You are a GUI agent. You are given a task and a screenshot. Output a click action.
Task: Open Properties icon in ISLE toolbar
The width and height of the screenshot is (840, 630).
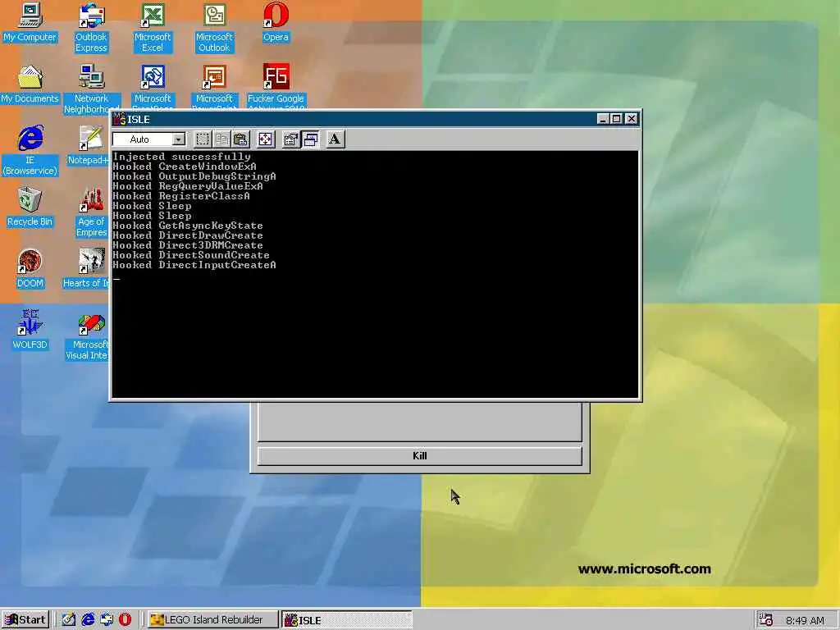click(290, 139)
